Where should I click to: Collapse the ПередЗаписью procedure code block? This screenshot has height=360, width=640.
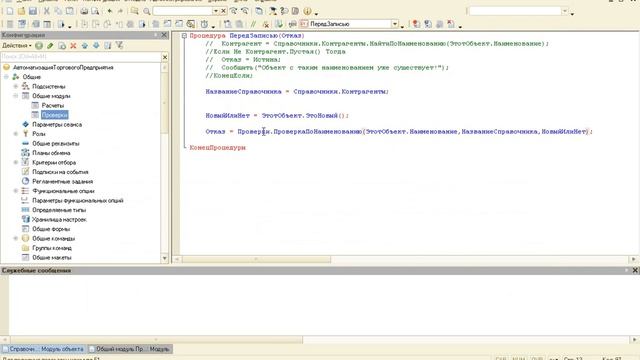coord(184,36)
